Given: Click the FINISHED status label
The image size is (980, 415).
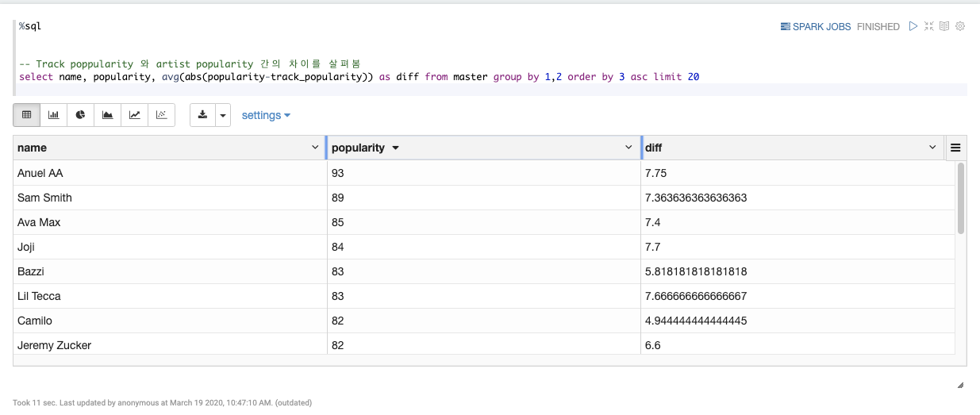Looking at the screenshot, I should (878, 26).
